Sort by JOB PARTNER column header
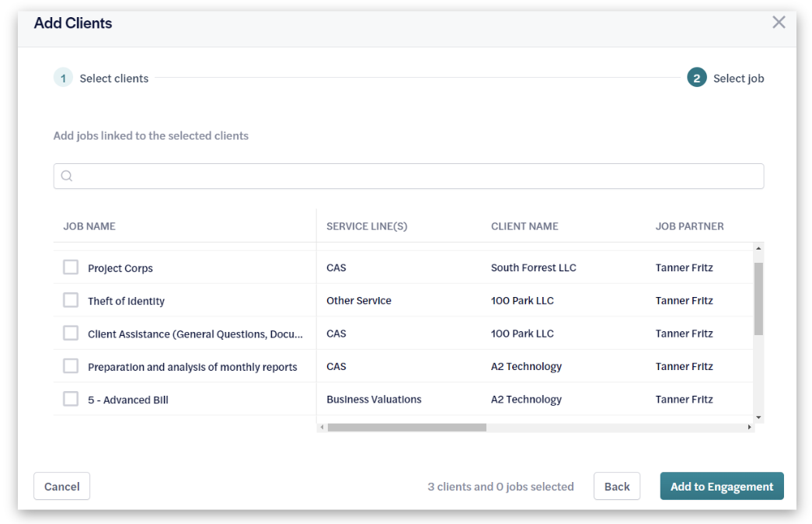 (x=689, y=226)
